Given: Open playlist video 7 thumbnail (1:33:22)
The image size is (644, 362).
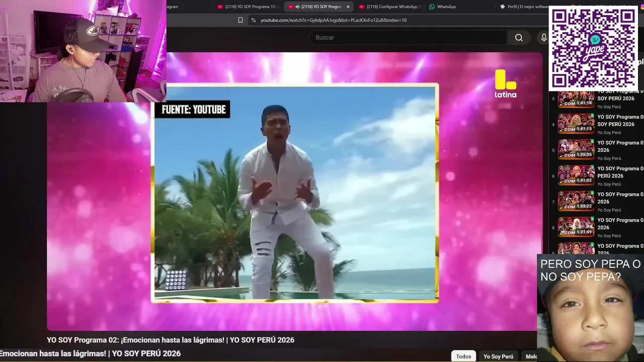Looking at the screenshot, I should click(576, 201).
